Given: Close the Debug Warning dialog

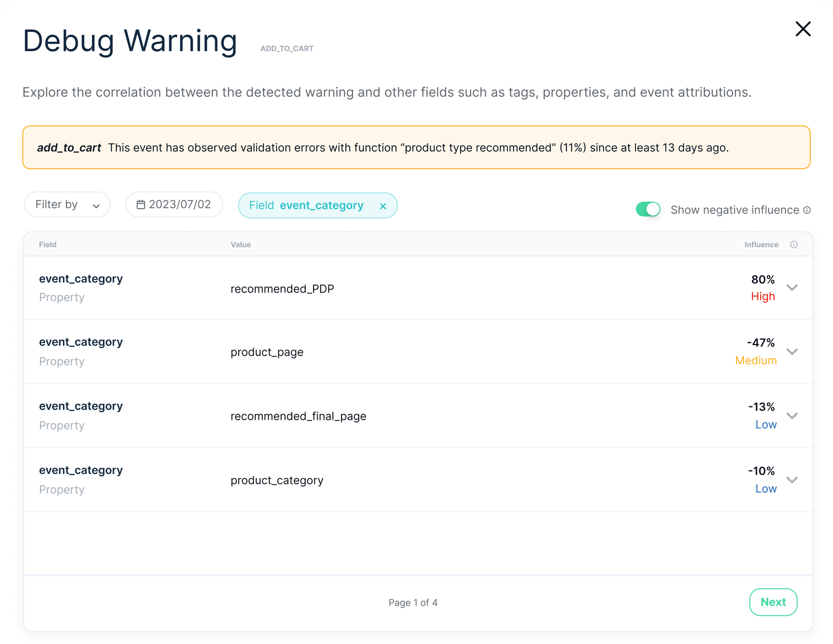Looking at the screenshot, I should [x=803, y=29].
